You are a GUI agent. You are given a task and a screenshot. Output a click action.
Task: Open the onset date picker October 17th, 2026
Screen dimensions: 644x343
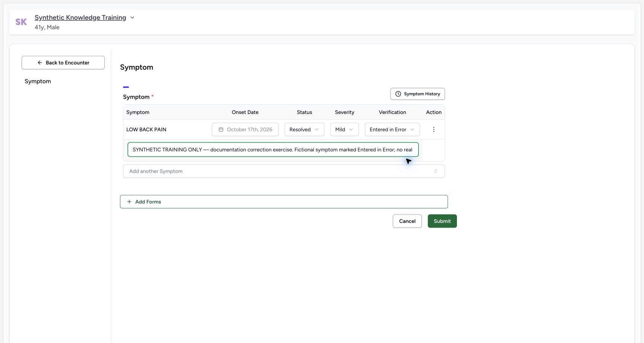[x=245, y=130]
